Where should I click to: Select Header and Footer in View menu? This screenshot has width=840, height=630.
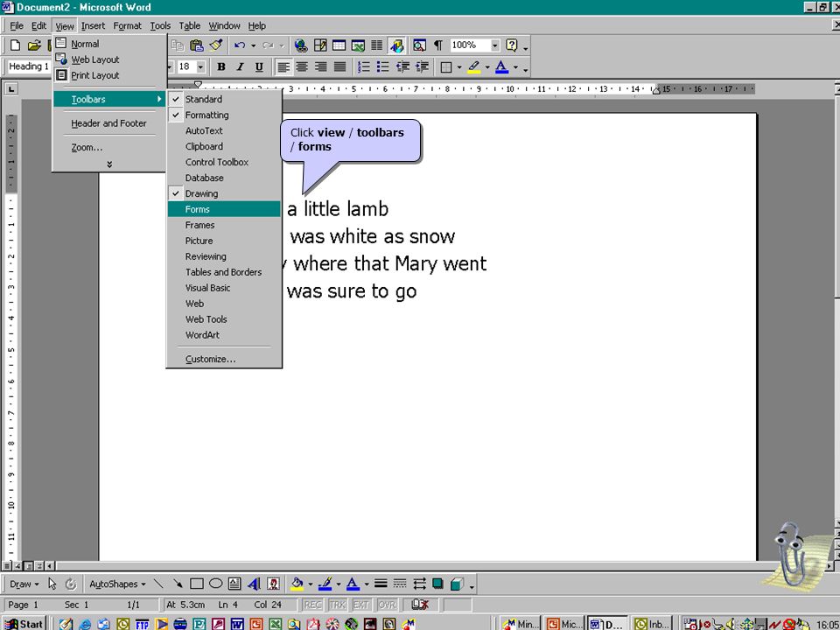109,123
